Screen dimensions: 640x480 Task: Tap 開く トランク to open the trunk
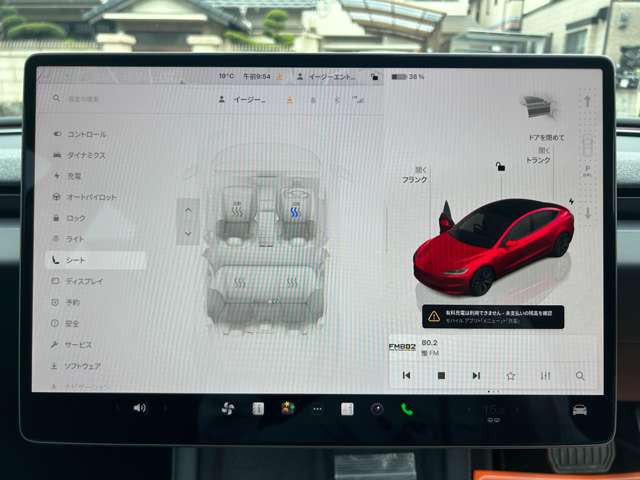539,156
